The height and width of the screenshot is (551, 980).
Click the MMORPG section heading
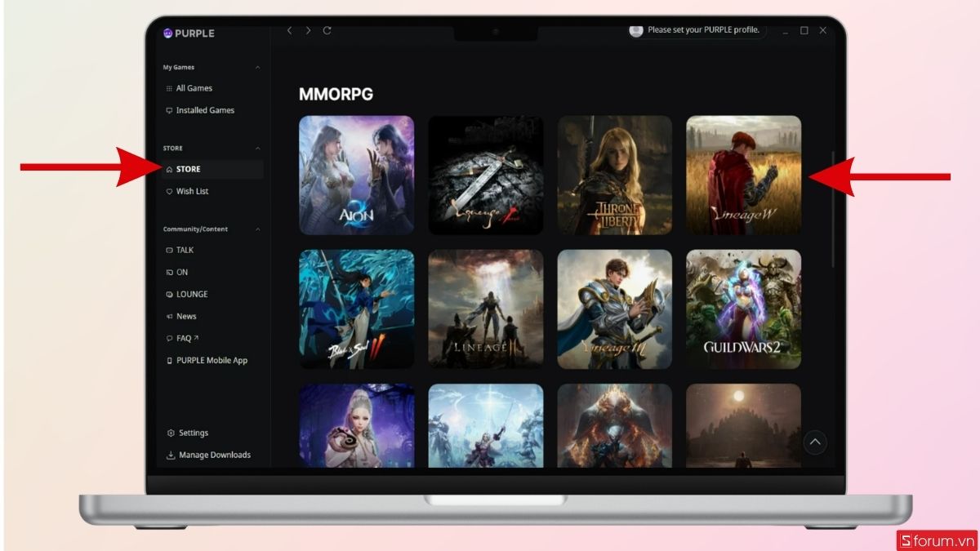click(x=336, y=94)
